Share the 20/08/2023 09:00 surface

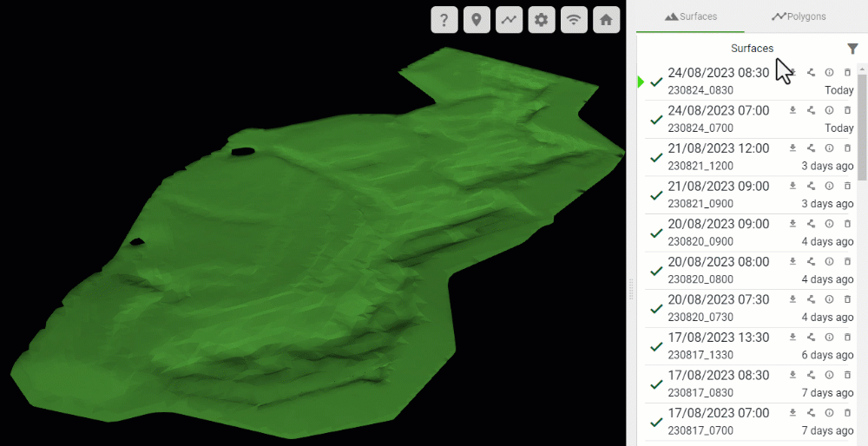[x=811, y=224]
